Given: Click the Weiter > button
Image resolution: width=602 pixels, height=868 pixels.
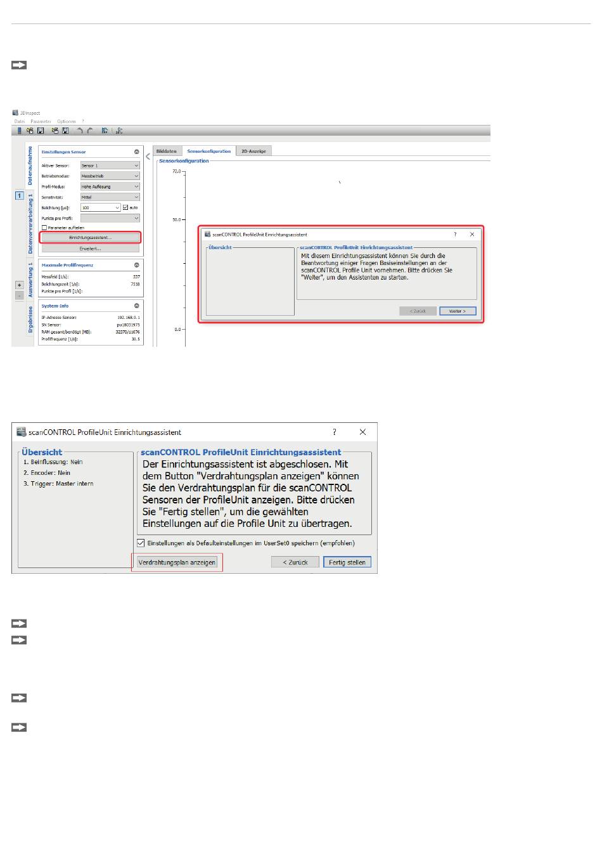Looking at the screenshot, I should pos(458,311).
